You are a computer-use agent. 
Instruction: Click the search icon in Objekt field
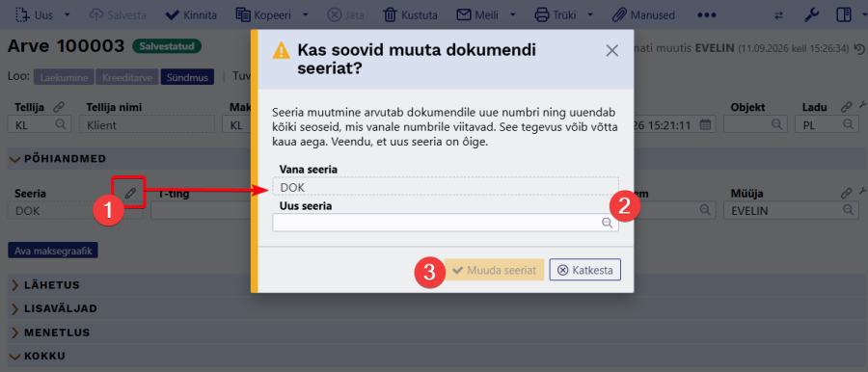(x=777, y=124)
